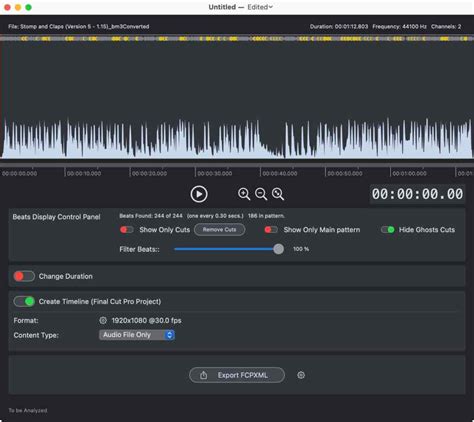Close the window with red button
Image resolution: width=474 pixels, height=422 pixels.
7,7
